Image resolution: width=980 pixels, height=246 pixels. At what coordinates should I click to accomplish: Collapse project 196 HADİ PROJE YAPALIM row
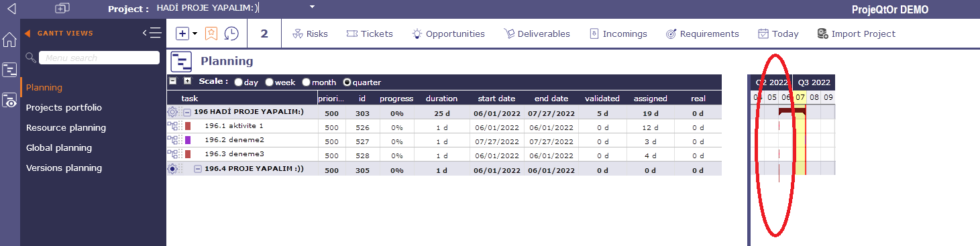pos(187,113)
